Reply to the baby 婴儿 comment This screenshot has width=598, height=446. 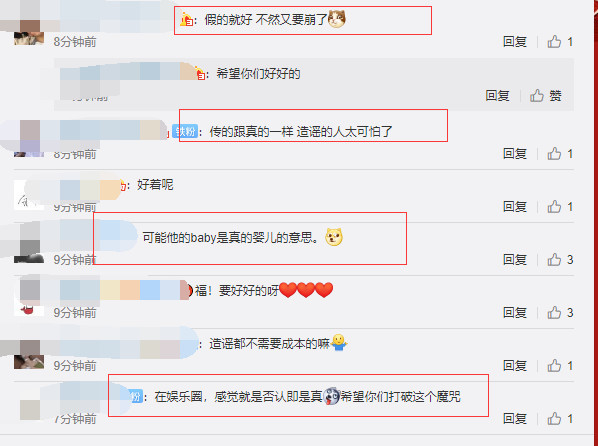click(514, 260)
